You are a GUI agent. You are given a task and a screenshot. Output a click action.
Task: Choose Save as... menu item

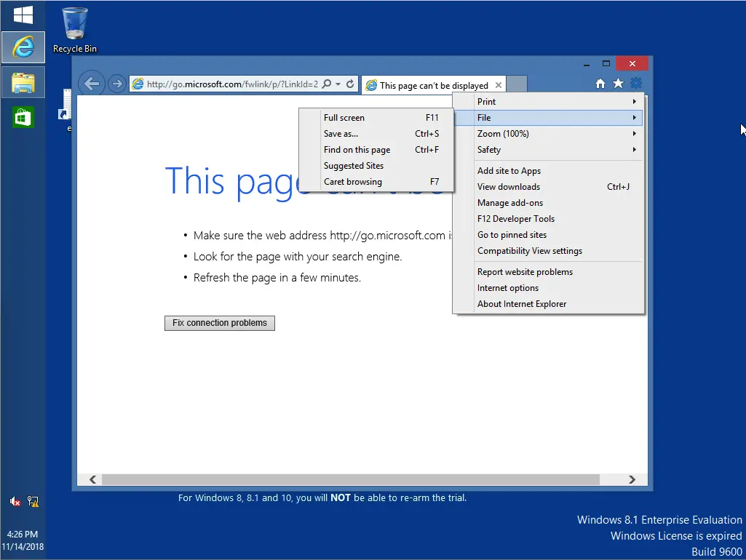coord(376,134)
